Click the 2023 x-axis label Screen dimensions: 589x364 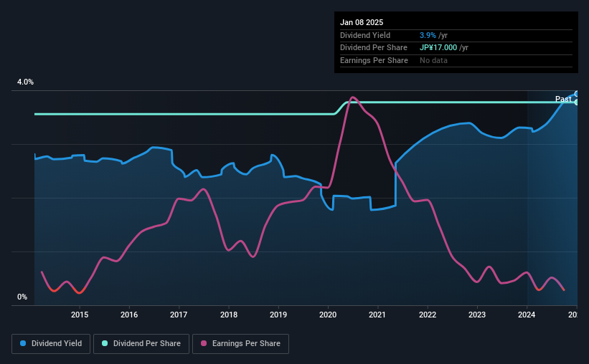pos(477,315)
